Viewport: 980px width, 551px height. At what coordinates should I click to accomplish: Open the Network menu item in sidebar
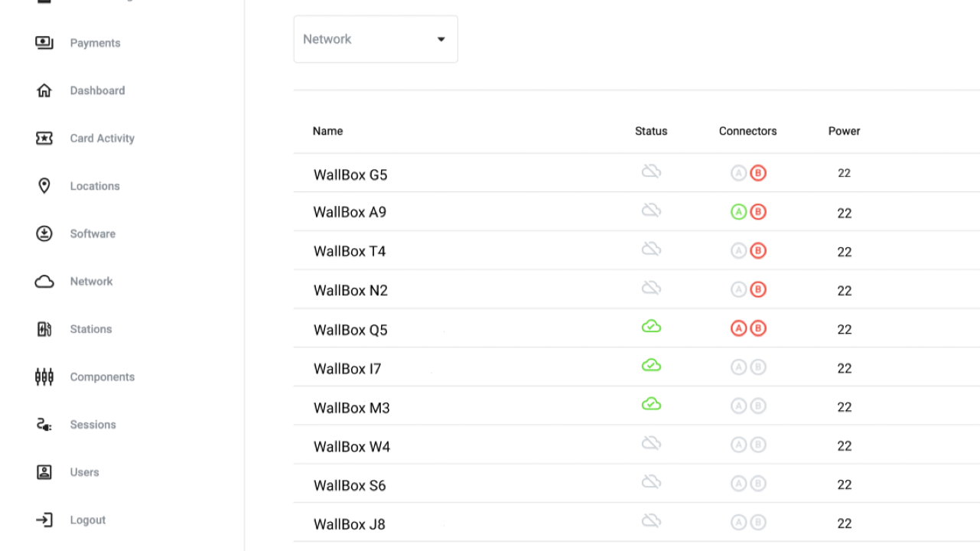pos(91,282)
